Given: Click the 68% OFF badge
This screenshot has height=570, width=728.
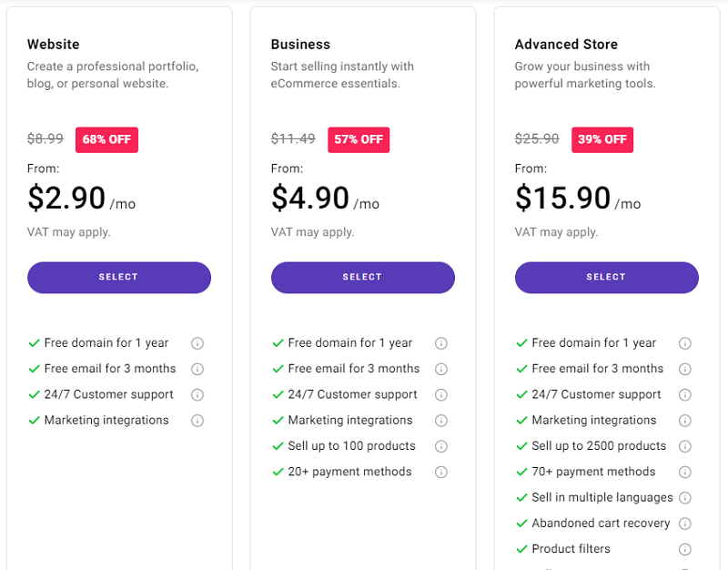Looking at the screenshot, I should pyautogui.click(x=106, y=139).
